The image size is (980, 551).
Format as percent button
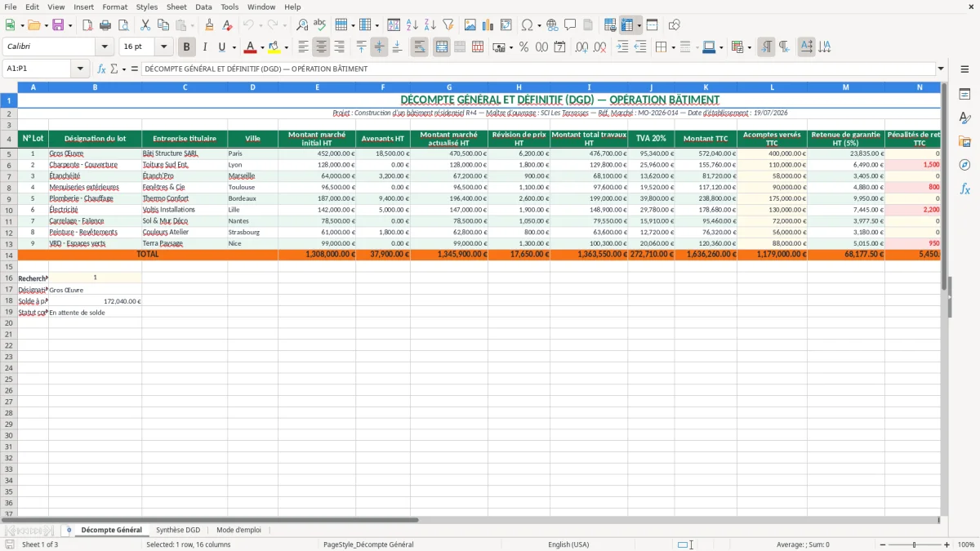pos(523,47)
